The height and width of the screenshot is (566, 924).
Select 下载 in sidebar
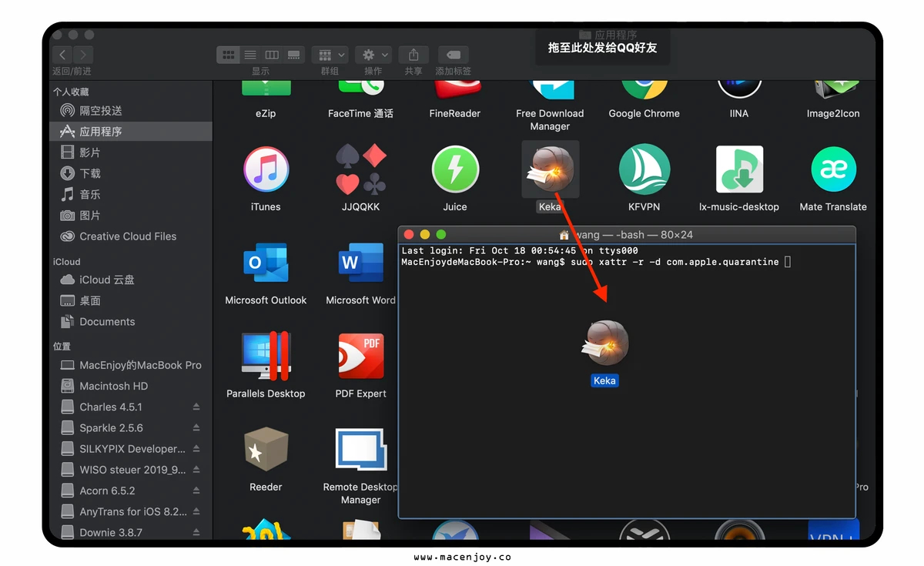(132, 173)
